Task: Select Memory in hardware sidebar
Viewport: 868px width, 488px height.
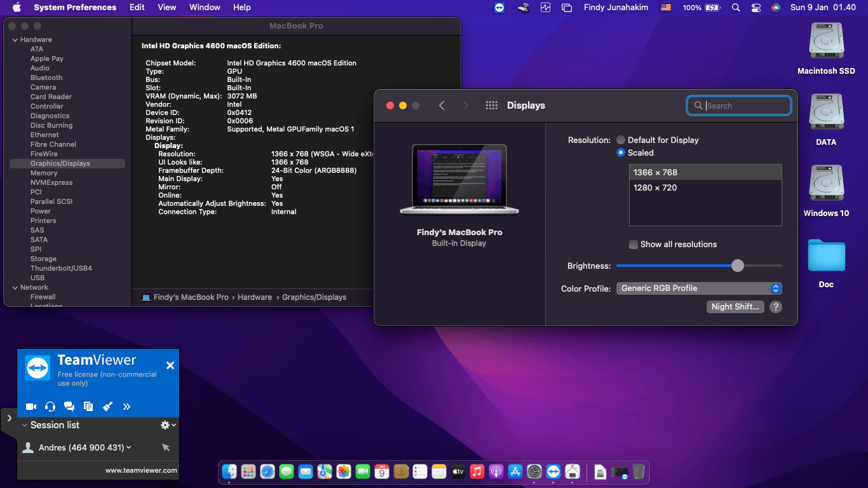Action: point(44,173)
